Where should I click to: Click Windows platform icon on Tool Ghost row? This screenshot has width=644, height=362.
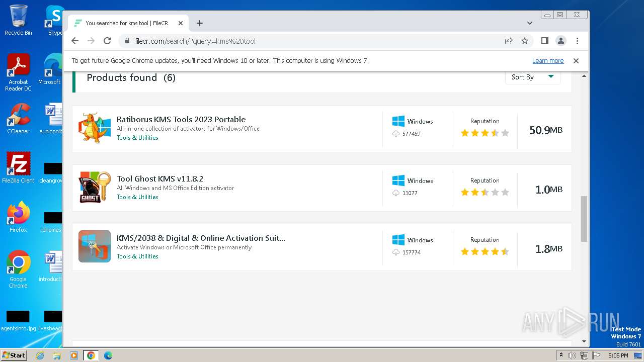click(x=398, y=180)
